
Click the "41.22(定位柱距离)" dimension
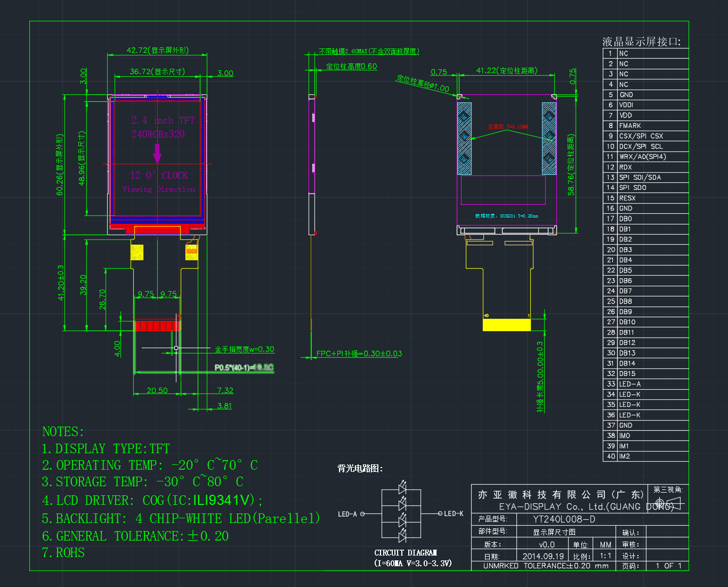pyautogui.click(x=507, y=70)
